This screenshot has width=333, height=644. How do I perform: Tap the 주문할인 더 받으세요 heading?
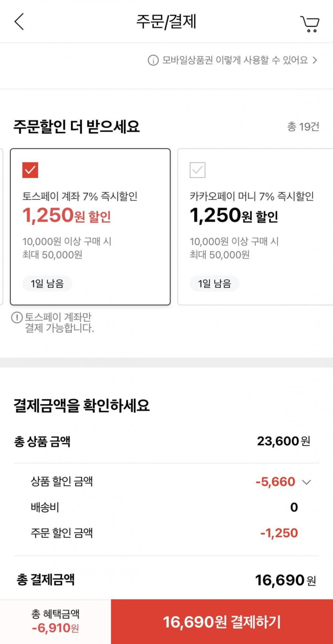click(77, 127)
